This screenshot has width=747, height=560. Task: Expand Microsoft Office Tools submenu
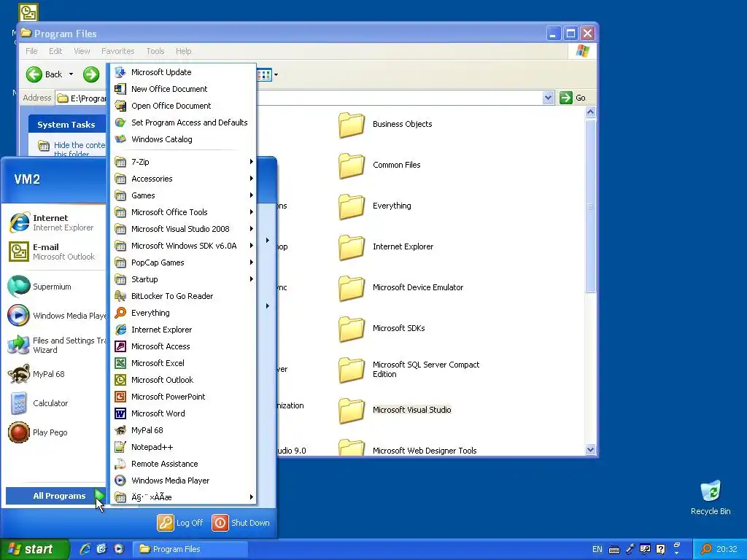point(183,212)
